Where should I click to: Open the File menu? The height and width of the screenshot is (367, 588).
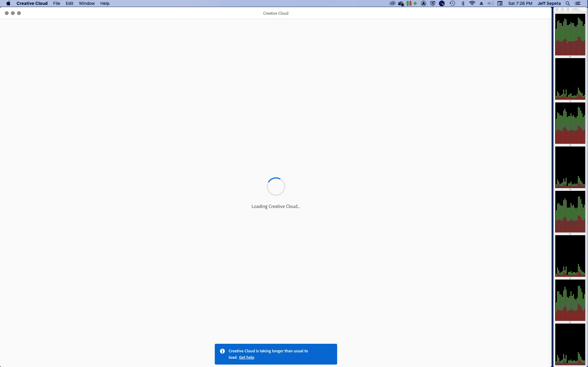pos(57,3)
